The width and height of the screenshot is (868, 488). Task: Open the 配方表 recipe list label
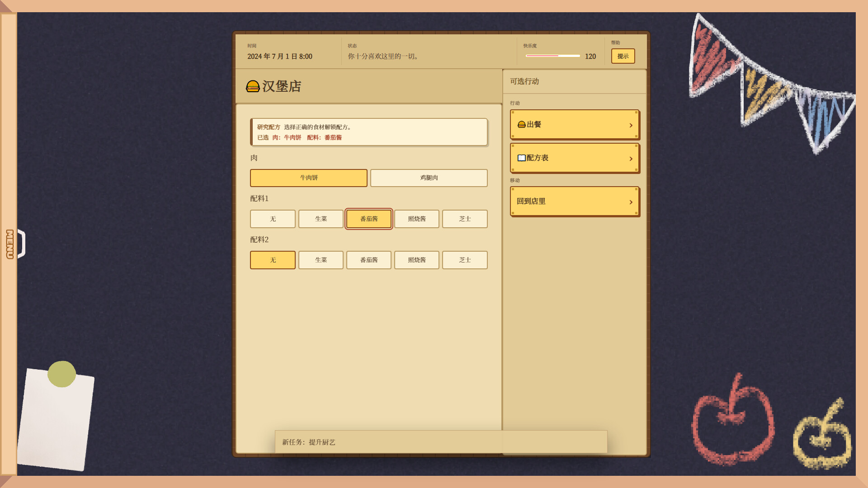(538, 158)
